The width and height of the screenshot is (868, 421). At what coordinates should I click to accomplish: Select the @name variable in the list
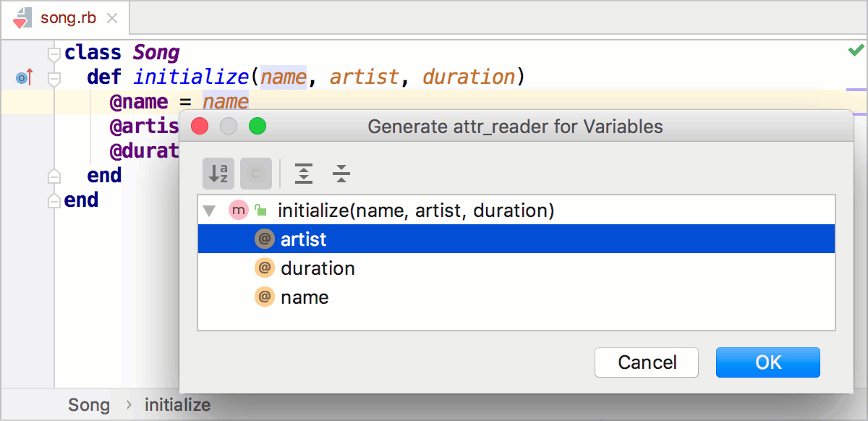305,297
